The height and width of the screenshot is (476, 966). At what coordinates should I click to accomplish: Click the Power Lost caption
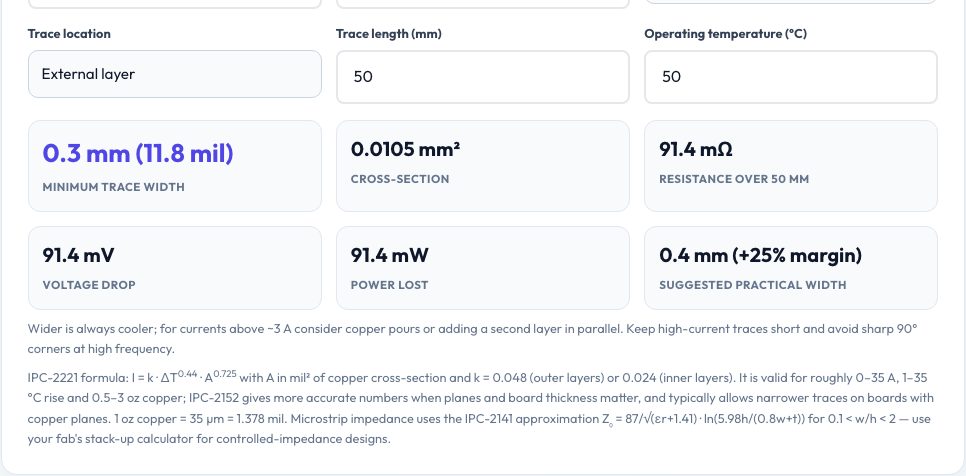tap(389, 285)
